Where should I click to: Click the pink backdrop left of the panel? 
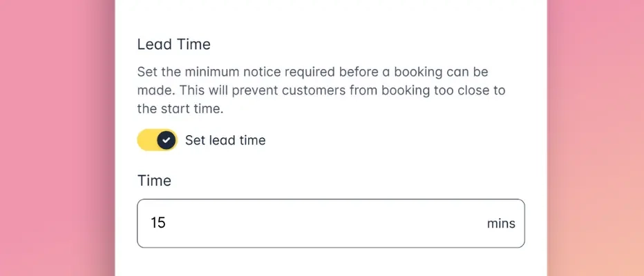click(55, 138)
